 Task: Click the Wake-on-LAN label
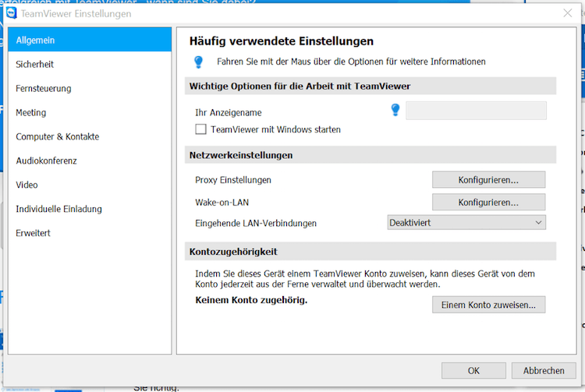click(x=222, y=203)
